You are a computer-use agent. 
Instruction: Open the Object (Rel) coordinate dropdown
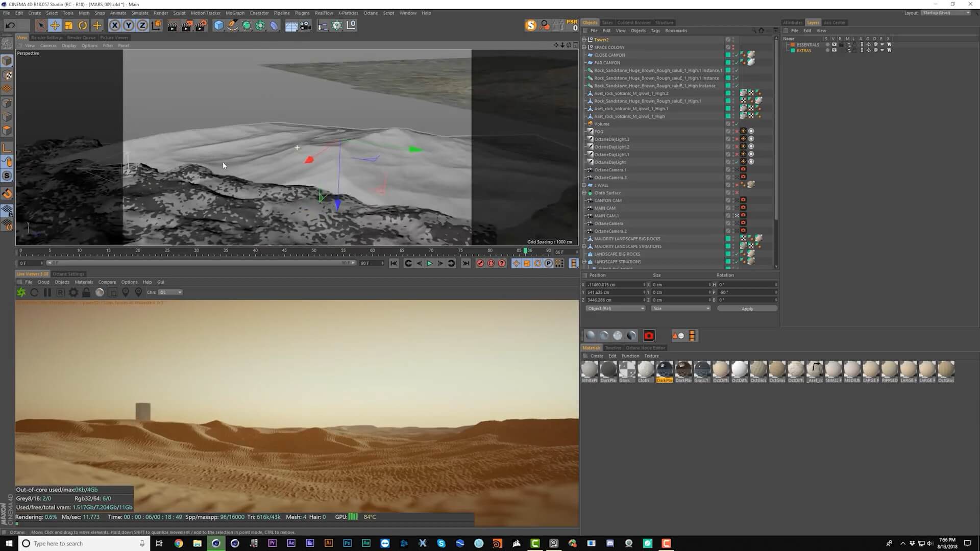point(616,309)
